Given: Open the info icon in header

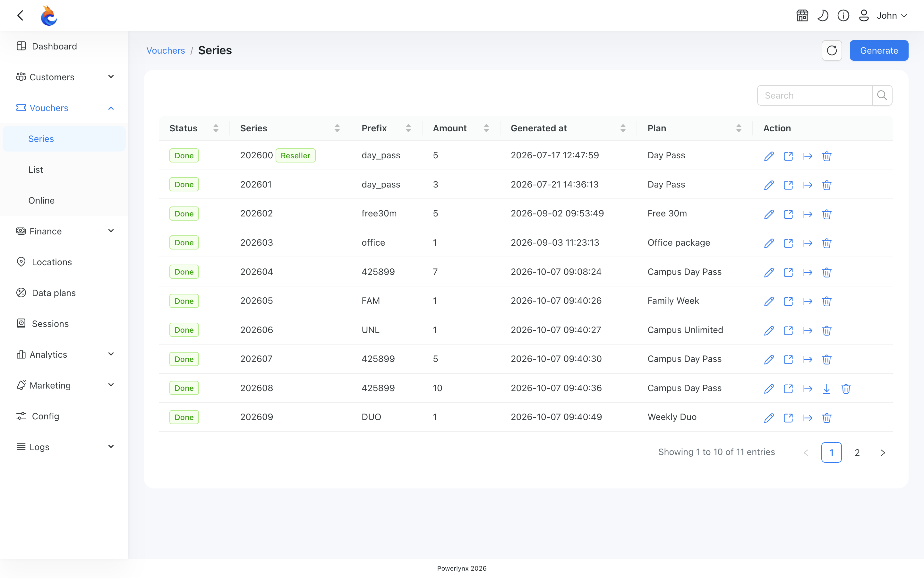Looking at the screenshot, I should [843, 16].
